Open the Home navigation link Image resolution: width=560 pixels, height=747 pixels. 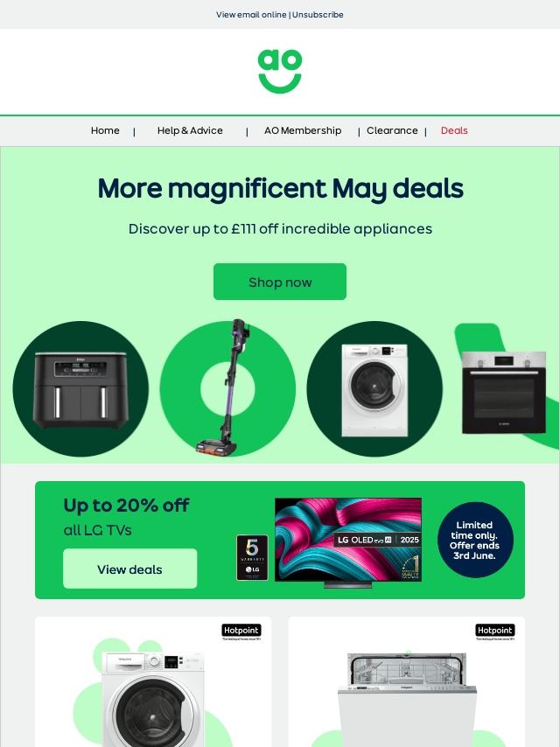(x=105, y=130)
